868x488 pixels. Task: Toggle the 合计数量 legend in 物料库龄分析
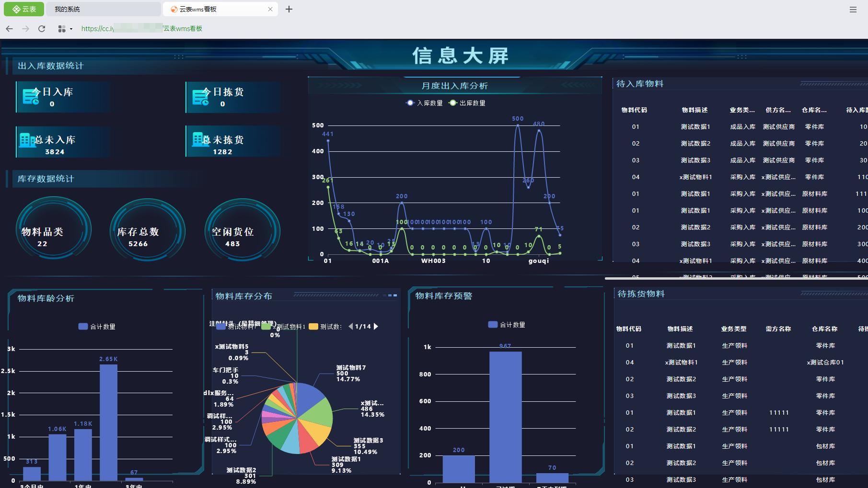tap(96, 326)
